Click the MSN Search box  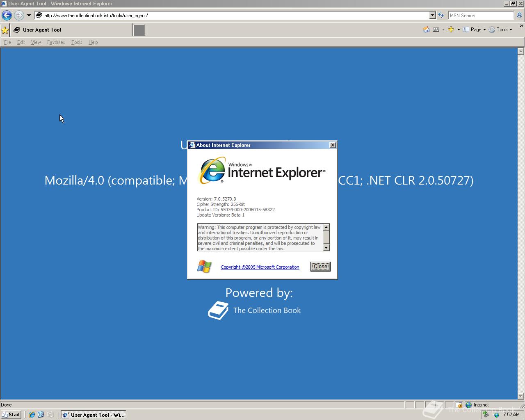(x=481, y=15)
